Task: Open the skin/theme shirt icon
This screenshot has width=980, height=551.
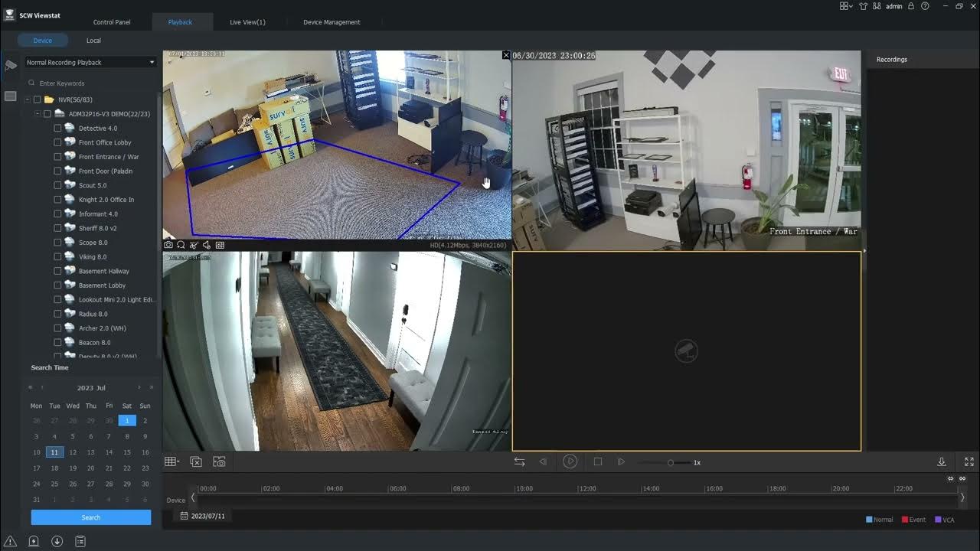Action: click(864, 6)
